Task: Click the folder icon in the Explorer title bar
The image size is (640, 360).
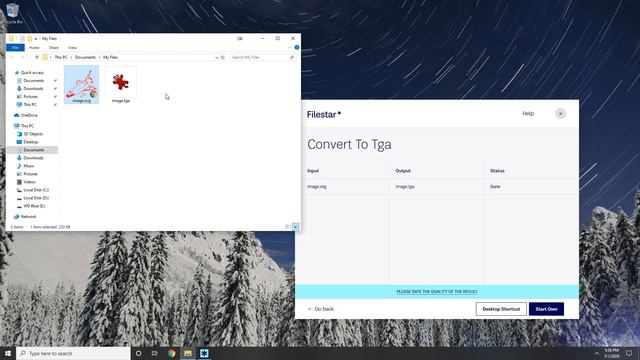Action: click(11, 38)
